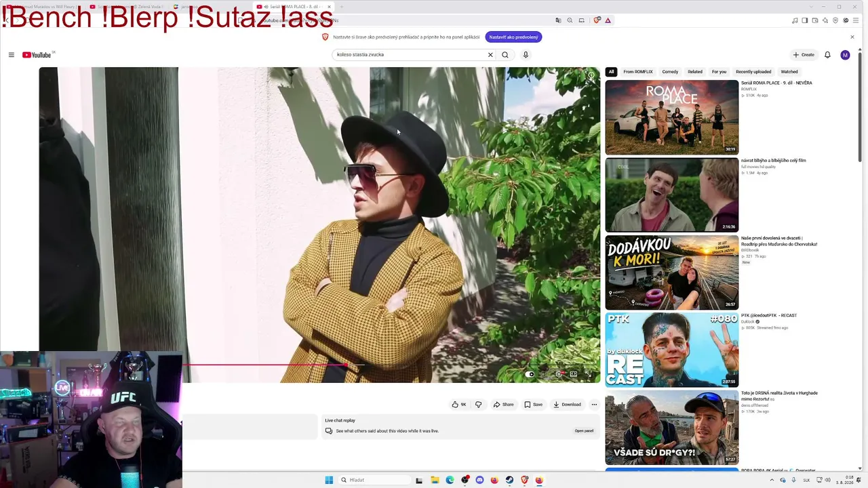This screenshot has height=488, width=868.
Task: Toggle the autoplay switch in the player
Action: (530, 374)
